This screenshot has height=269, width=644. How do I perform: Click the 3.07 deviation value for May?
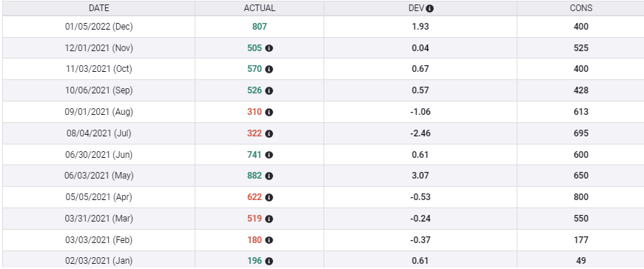coord(420,176)
